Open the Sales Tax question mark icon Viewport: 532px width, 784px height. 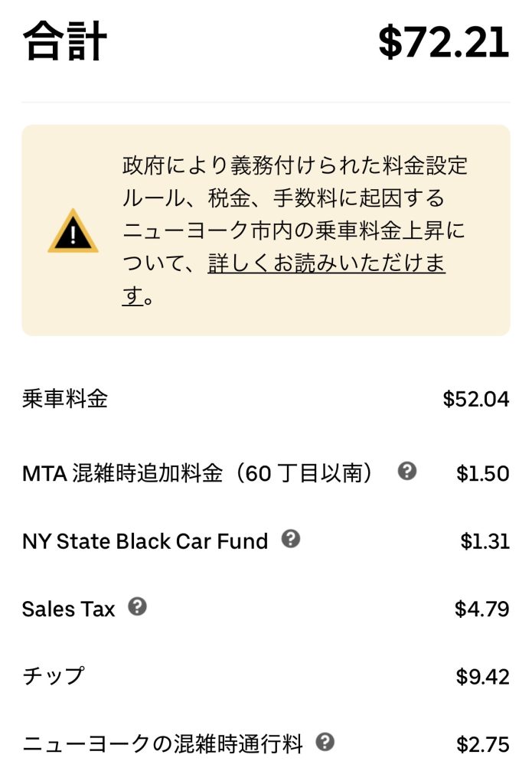pyautogui.click(x=137, y=607)
